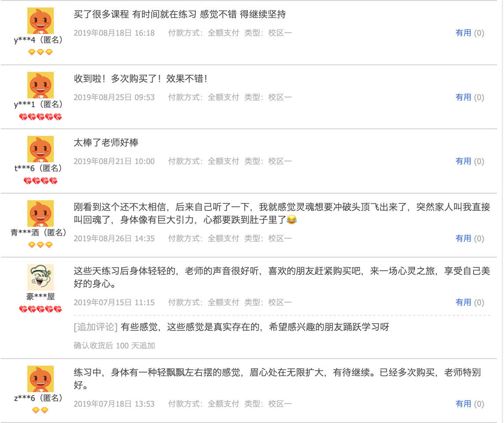Click avatar of reviewer t***6
The width and height of the screenshot is (504, 423).
(x=41, y=149)
